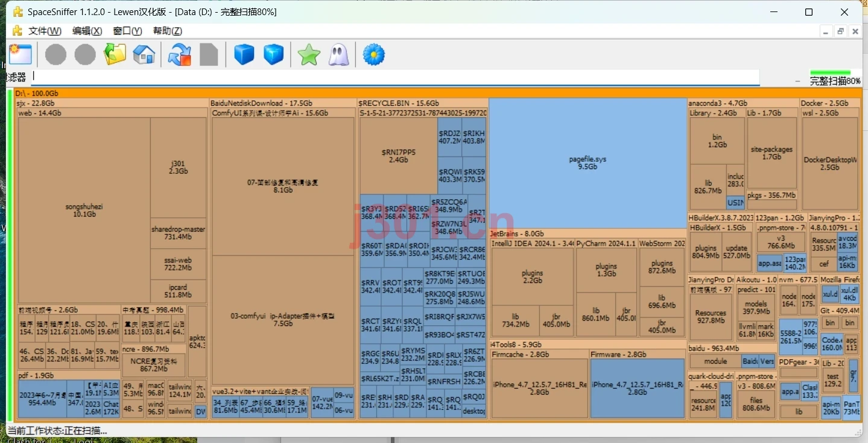Viewport: 868px width, 443px height.
Task: Select the anaconda3 - 4.7Gb header
Action: [743, 103]
